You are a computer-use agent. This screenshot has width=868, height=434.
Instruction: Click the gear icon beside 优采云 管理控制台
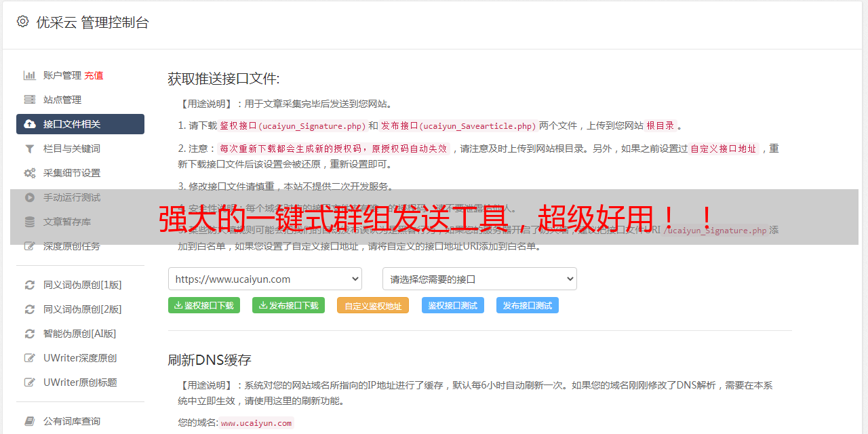[22, 22]
